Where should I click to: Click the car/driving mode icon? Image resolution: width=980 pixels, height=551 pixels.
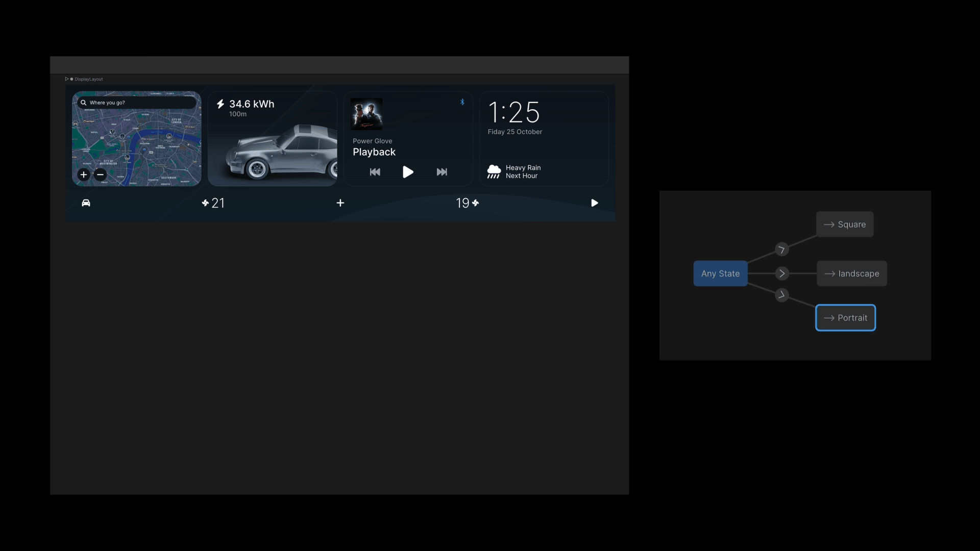click(x=85, y=203)
